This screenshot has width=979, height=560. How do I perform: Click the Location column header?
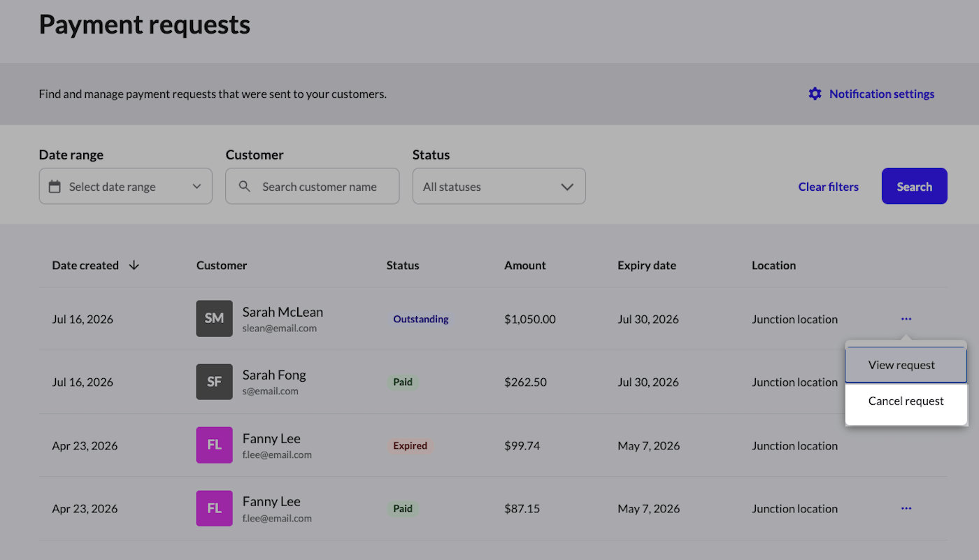click(773, 266)
